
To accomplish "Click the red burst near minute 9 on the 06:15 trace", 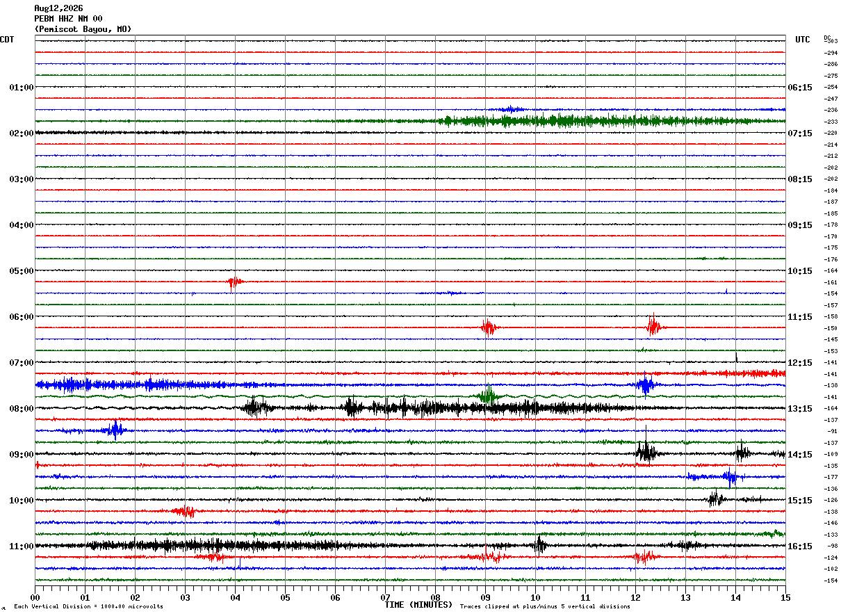I will [489, 327].
